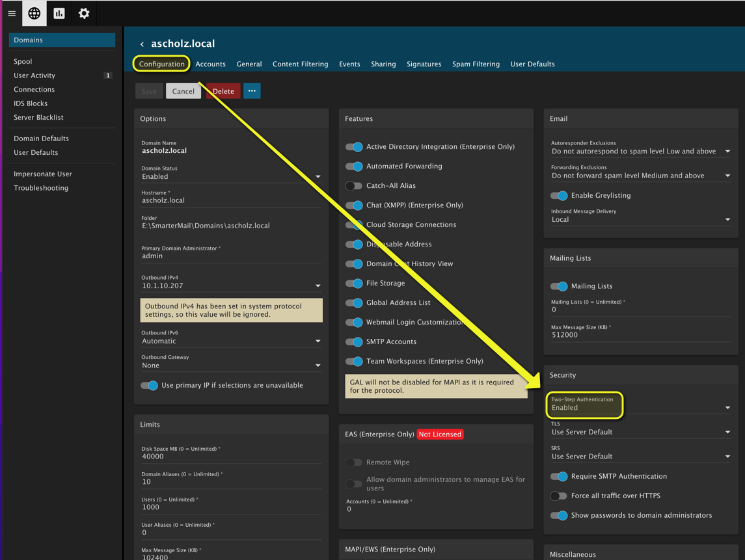Toggle Catch-All Alias feature
Viewport: 745px width, 560px height.
354,186
